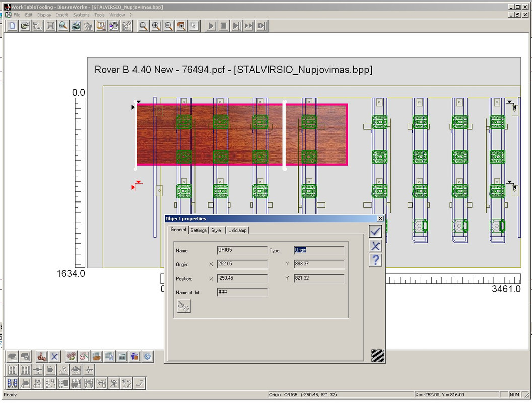Click the Position X field -250.45

point(242,278)
